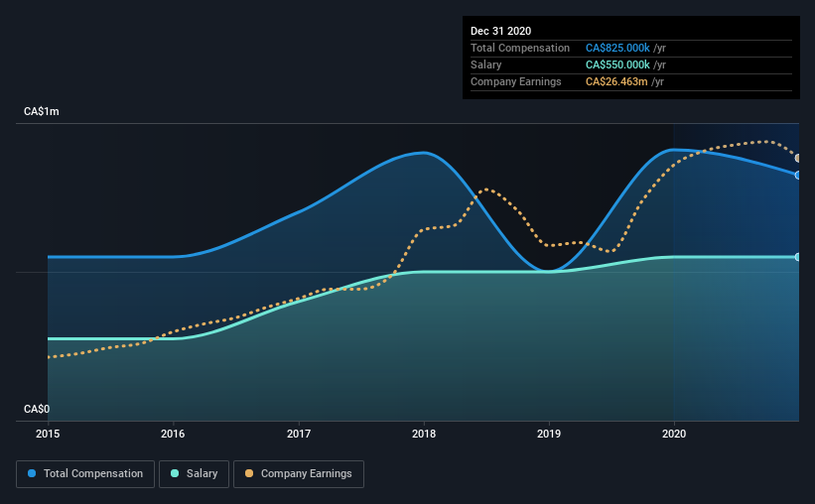The width and height of the screenshot is (815, 504).
Task: Select the Total Compensation end point marker
Action: click(798, 176)
